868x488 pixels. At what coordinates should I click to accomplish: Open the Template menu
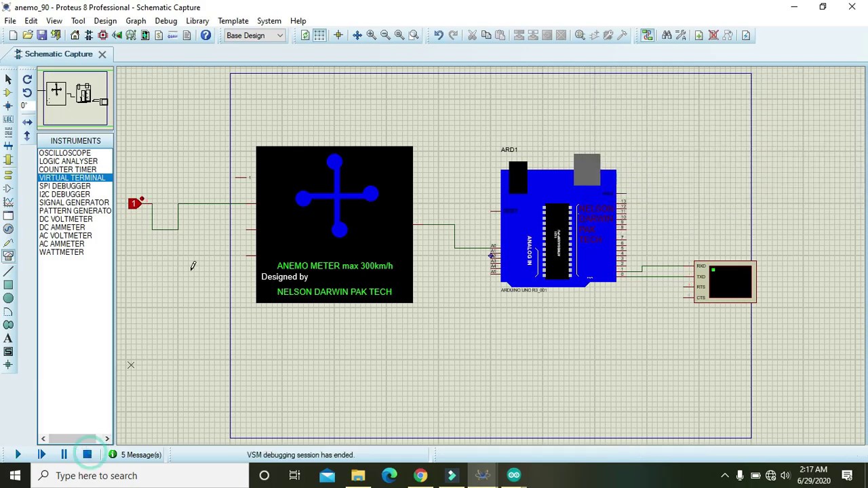pyautogui.click(x=233, y=20)
